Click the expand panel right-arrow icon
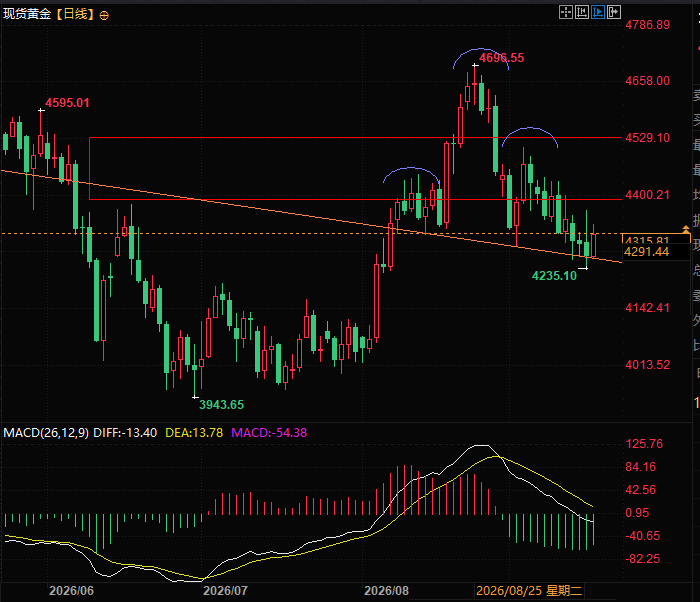The height and width of the screenshot is (602, 700). [614, 12]
